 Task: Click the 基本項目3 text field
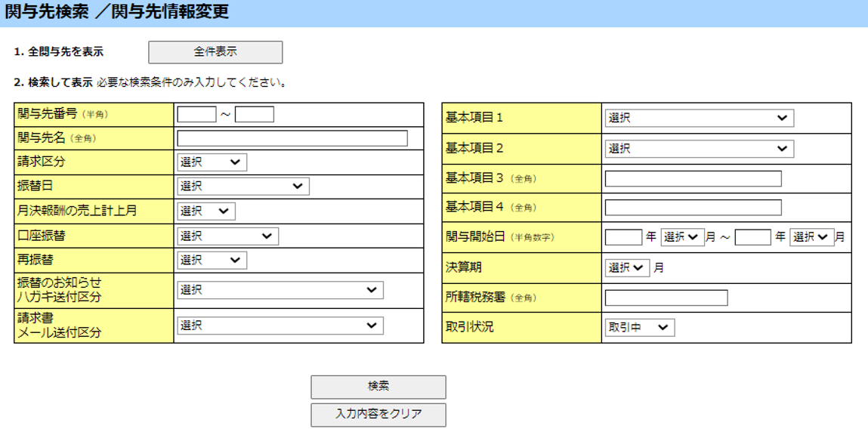(x=693, y=179)
